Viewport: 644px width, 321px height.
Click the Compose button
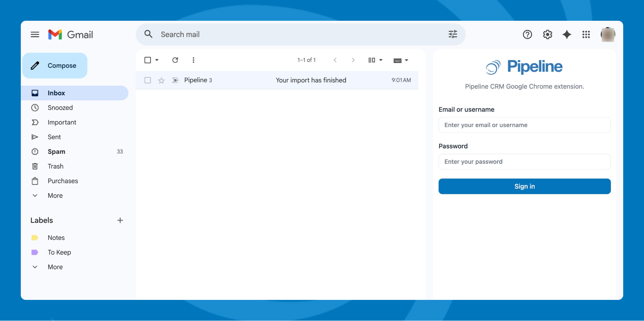[x=55, y=66]
